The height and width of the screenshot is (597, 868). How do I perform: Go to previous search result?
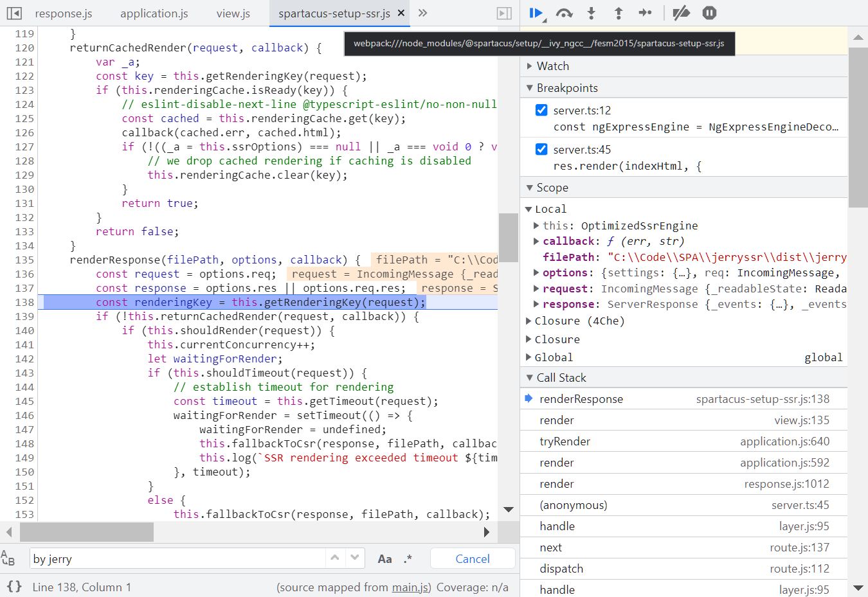pos(335,558)
